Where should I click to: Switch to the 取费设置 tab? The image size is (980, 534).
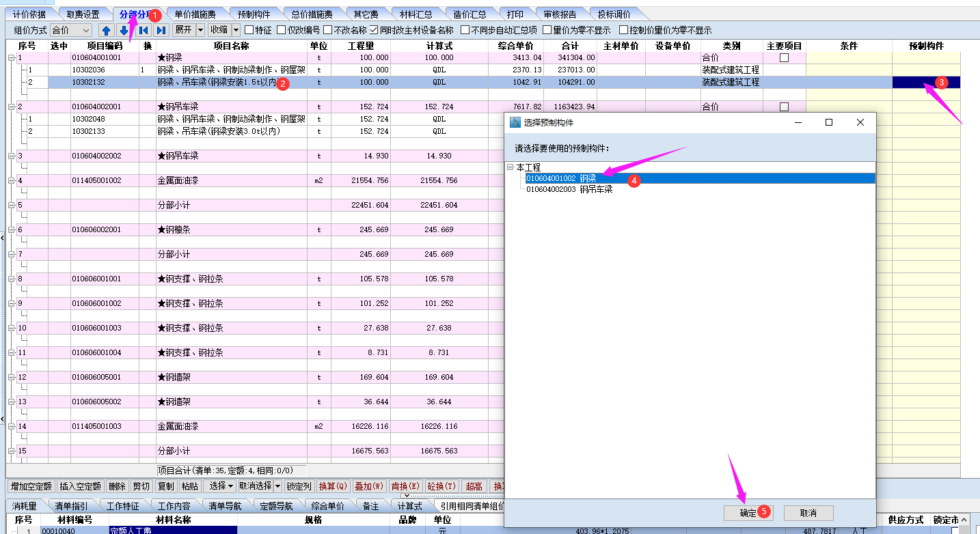[83, 14]
